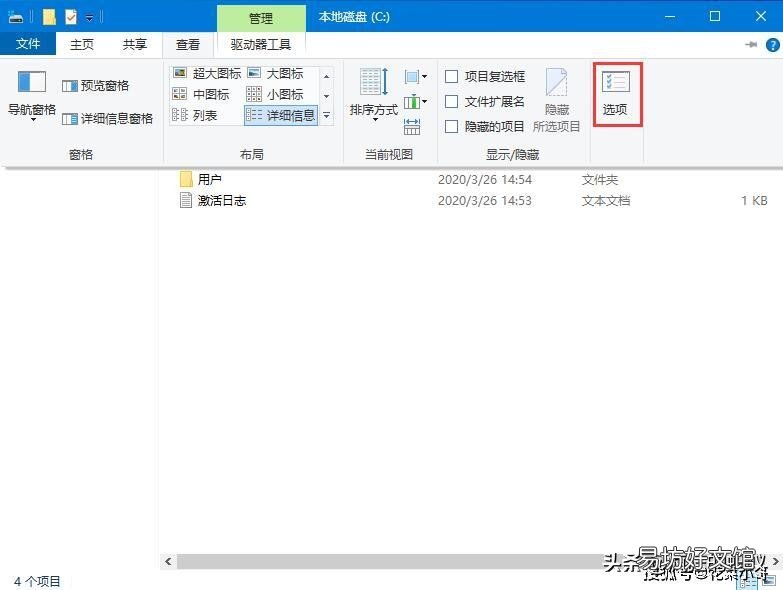Select 小图标 small icons layout
Viewport: 783px width, 590px height.
[275, 94]
